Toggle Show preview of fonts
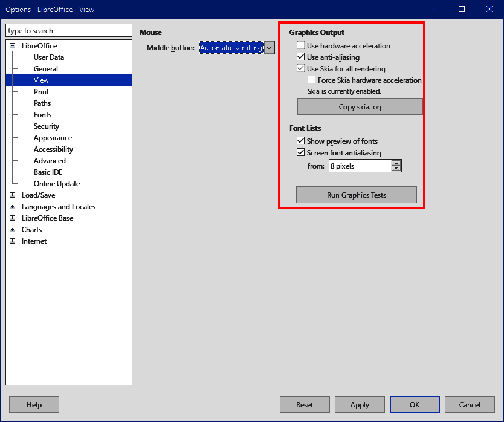504x422 pixels. point(300,141)
